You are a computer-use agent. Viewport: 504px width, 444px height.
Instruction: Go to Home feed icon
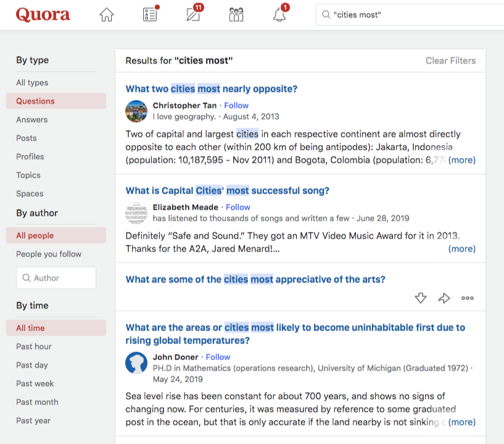tap(106, 15)
